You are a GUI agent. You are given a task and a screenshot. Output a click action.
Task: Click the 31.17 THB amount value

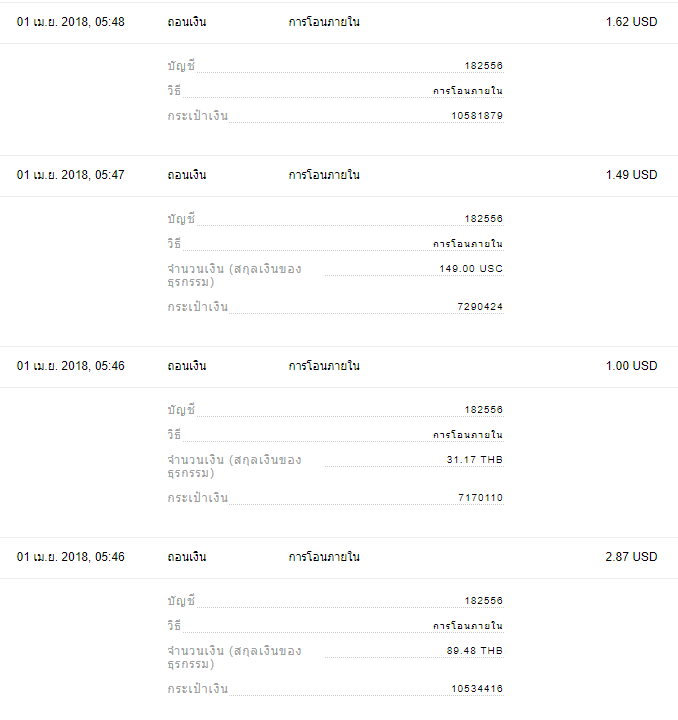475,460
